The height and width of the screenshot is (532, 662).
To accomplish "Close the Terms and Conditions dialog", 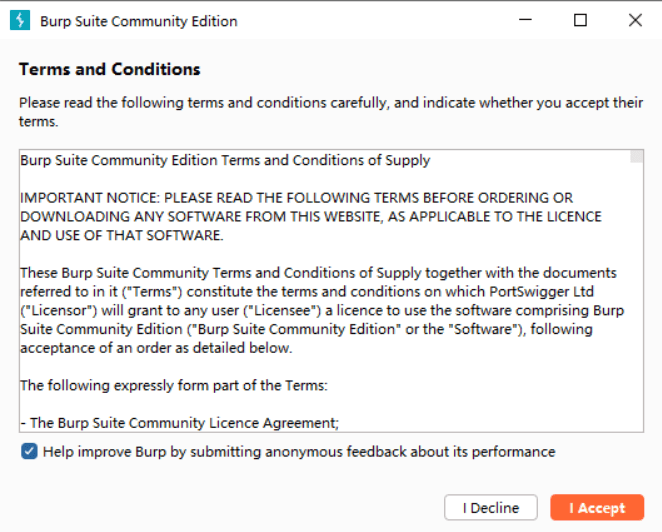I will tap(635, 20).
